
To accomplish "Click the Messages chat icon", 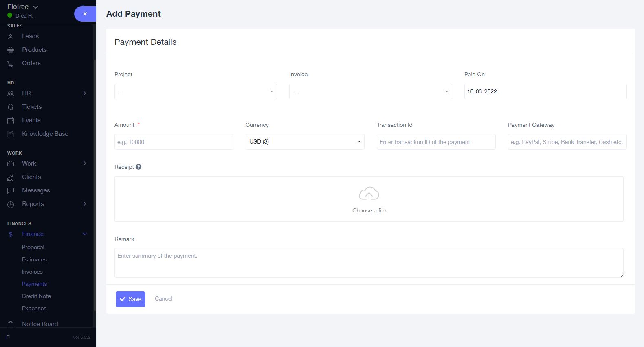I will pos(11,191).
